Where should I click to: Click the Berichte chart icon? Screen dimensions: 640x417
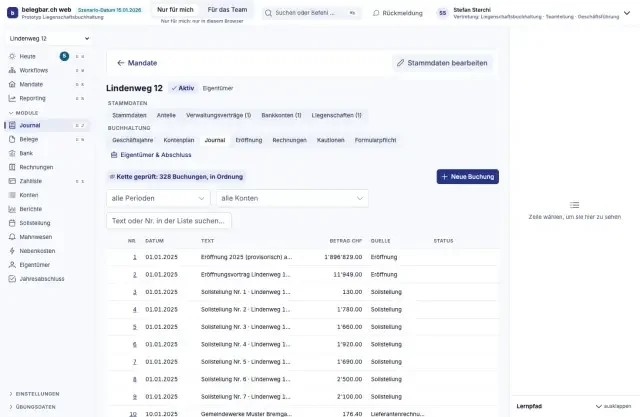pyautogui.click(x=12, y=209)
